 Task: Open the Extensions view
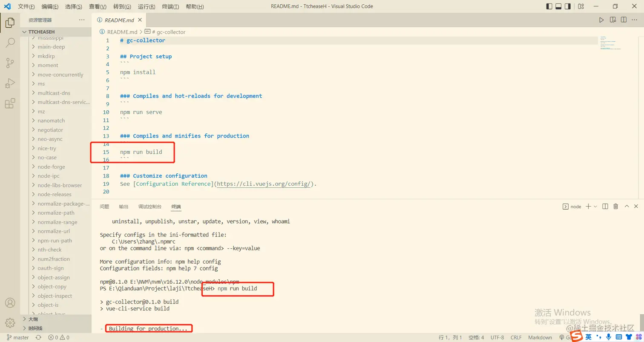coord(10,103)
